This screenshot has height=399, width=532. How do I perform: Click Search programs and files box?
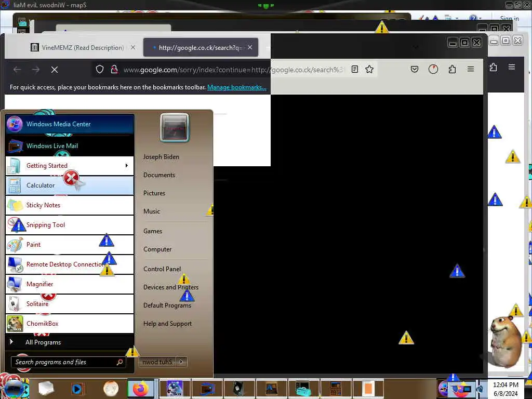click(x=68, y=362)
